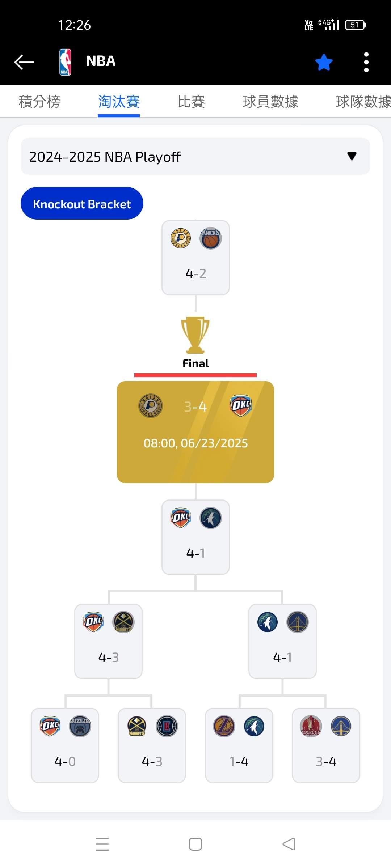
Task: Tap the OKC logo in Final card
Action: point(241,406)
